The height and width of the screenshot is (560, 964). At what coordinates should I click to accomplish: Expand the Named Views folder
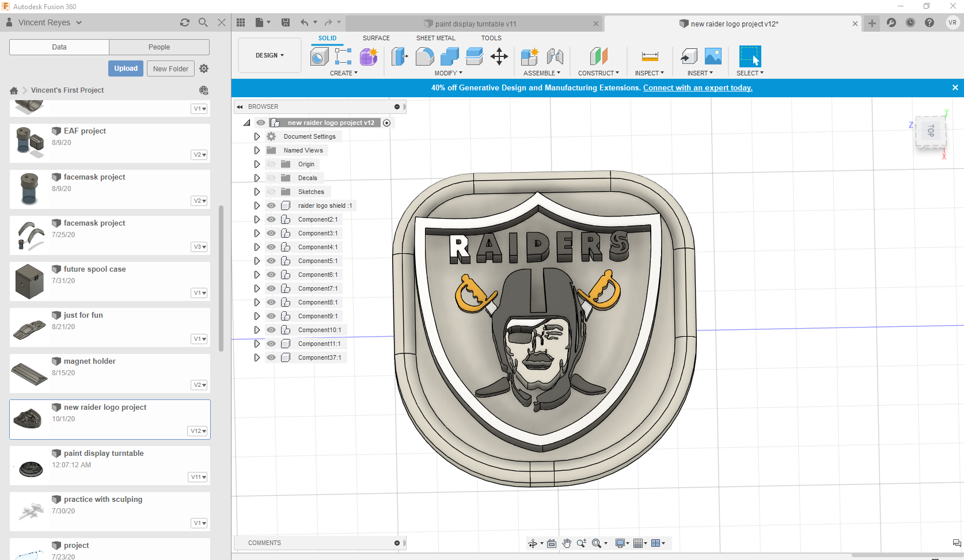pos(257,150)
